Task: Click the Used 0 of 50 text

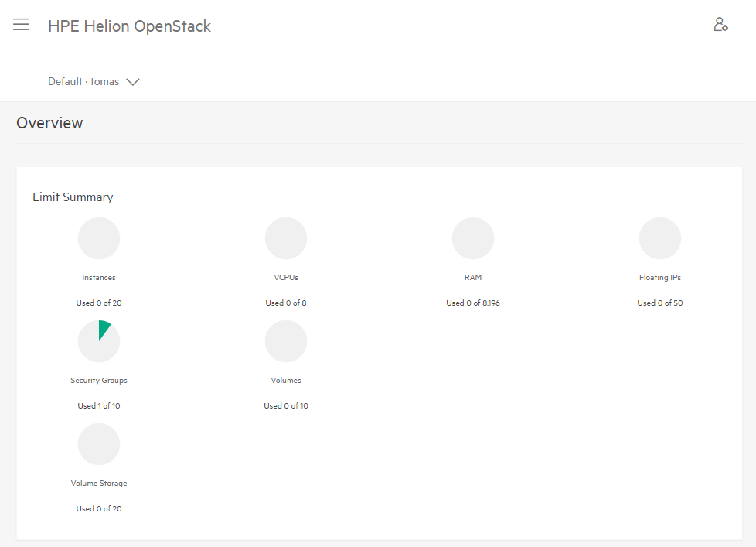Action: point(660,303)
